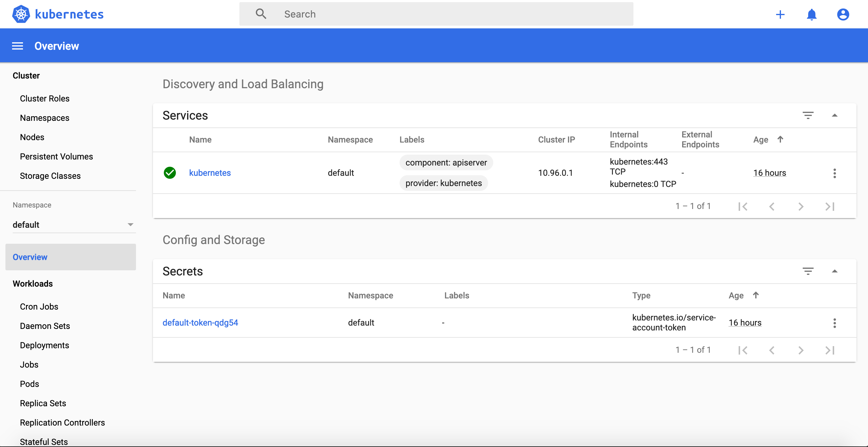The height and width of the screenshot is (447, 868).
Task: Toggle Age sort arrow in Services table
Action: 780,139
